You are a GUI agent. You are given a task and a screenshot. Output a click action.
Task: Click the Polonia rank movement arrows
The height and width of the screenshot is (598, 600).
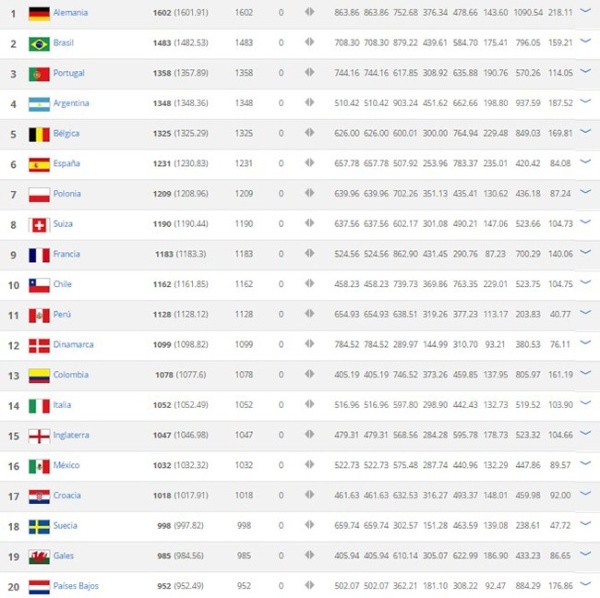(309, 194)
